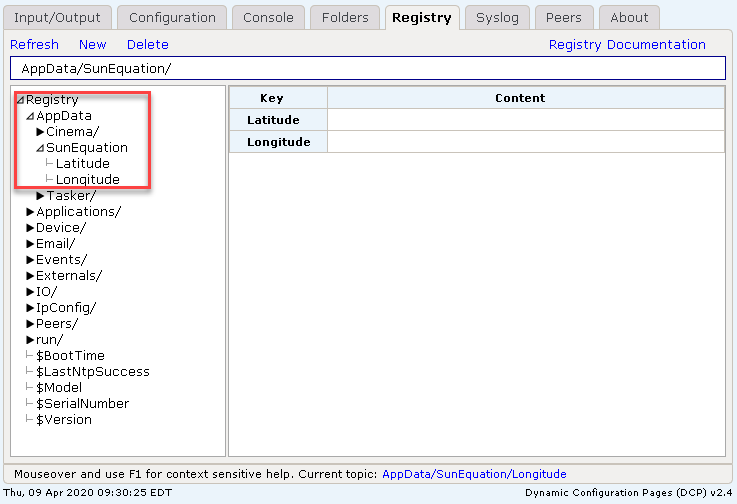
Task: Select the $Version registry key
Action: [x=64, y=419]
